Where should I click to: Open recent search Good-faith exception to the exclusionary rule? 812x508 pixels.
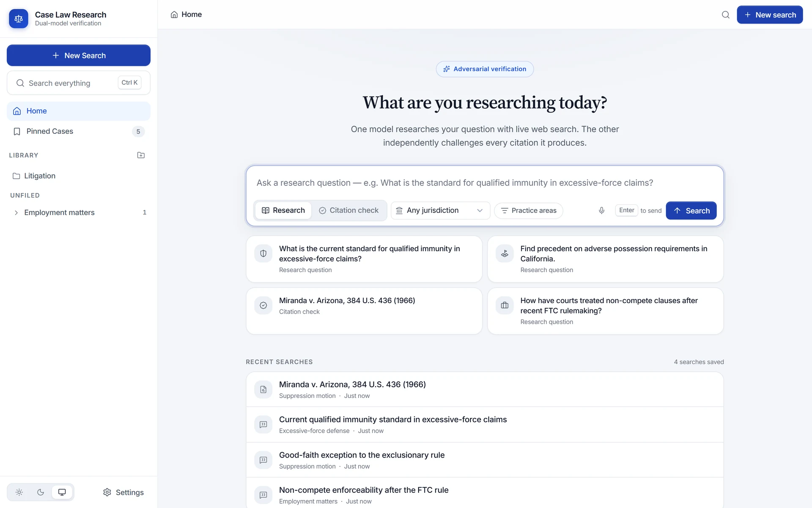pos(485,460)
